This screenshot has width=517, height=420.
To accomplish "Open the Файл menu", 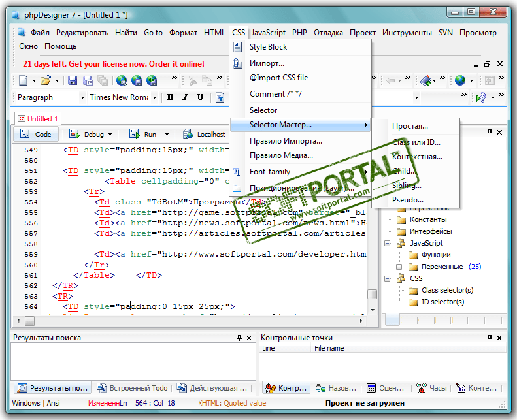I will point(41,33).
